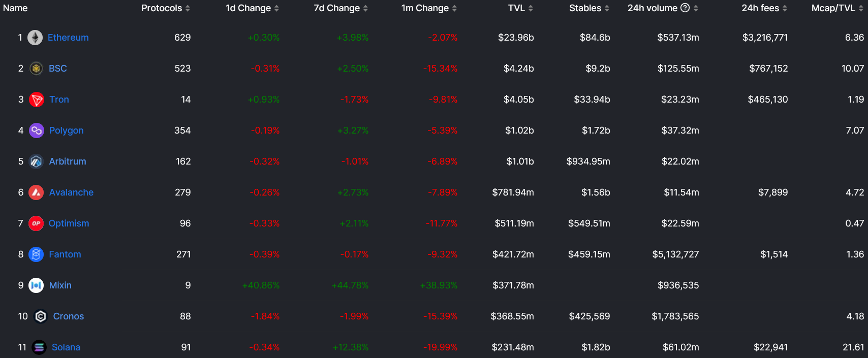868x358 pixels.
Task: Sort table by Protocols column arrows
Action: click(x=188, y=8)
